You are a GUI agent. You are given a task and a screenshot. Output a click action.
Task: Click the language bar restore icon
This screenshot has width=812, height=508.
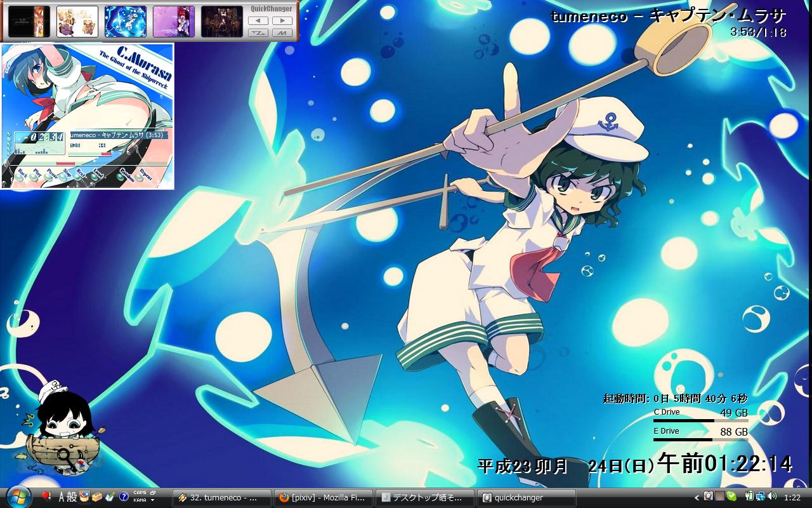coord(153,493)
